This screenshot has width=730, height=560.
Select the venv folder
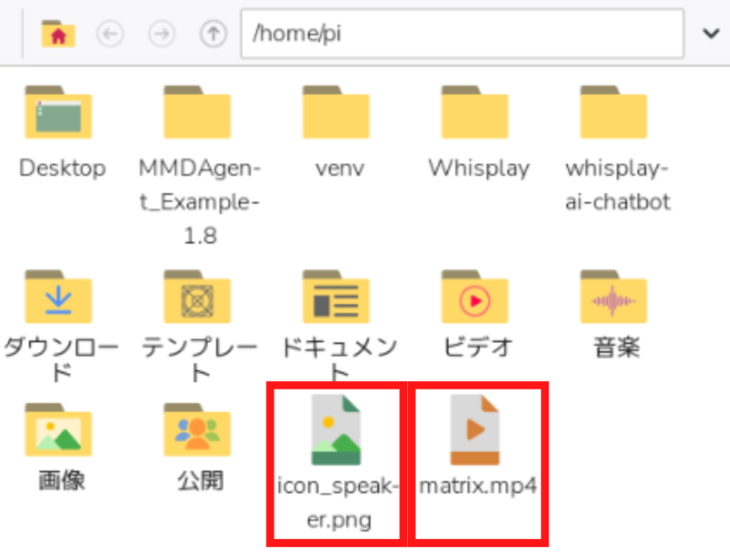(337, 115)
